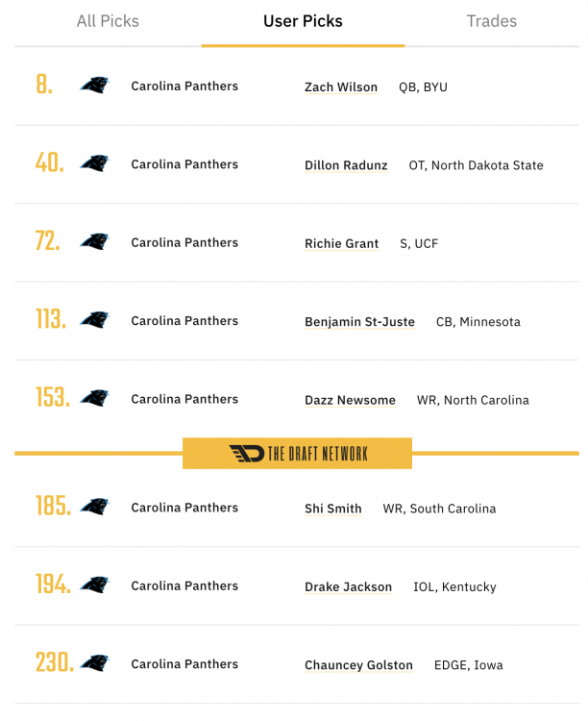Click The Draft Network logo banner
This screenshot has width=588, height=721.
click(x=298, y=454)
